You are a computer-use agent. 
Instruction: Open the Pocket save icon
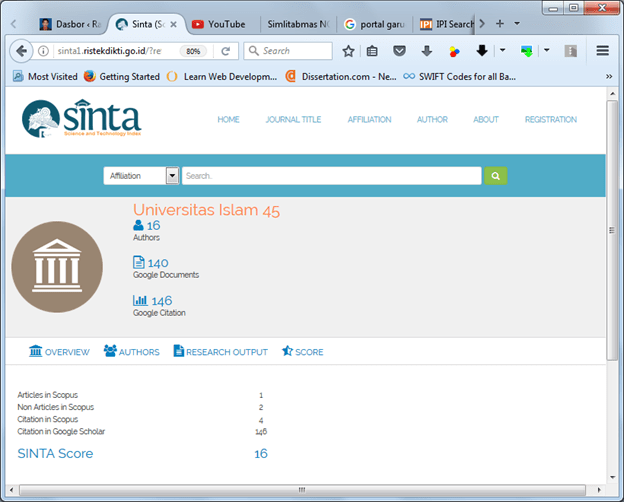click(x=400, y=51)
